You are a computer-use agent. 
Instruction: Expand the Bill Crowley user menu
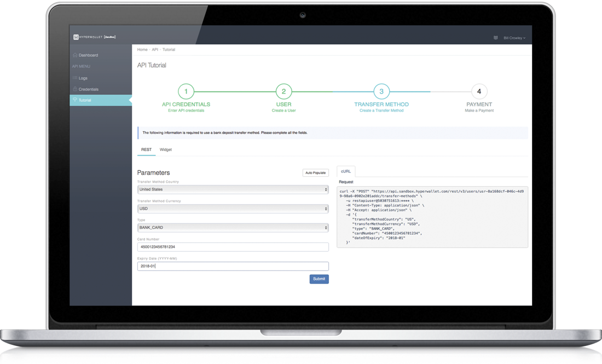coord(514,38)
